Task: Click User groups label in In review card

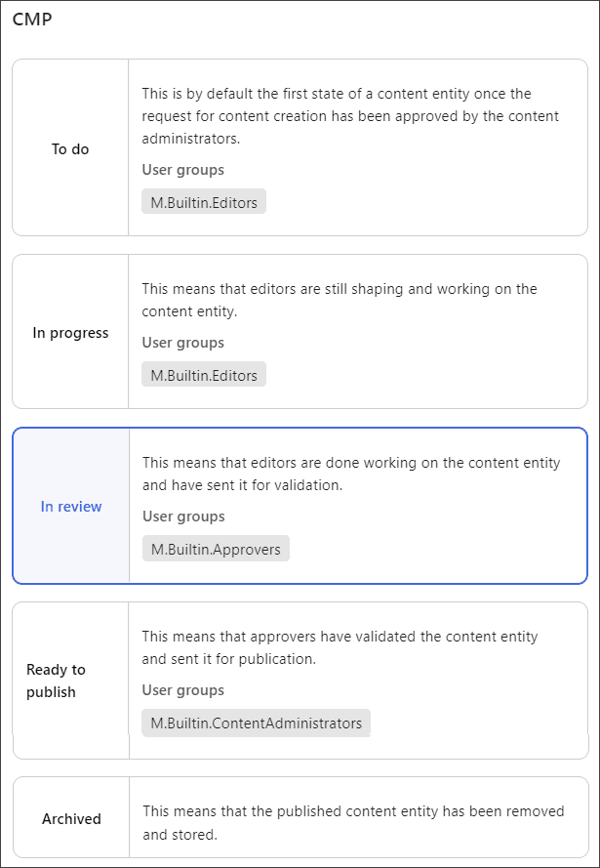Action: click(183, 516)
